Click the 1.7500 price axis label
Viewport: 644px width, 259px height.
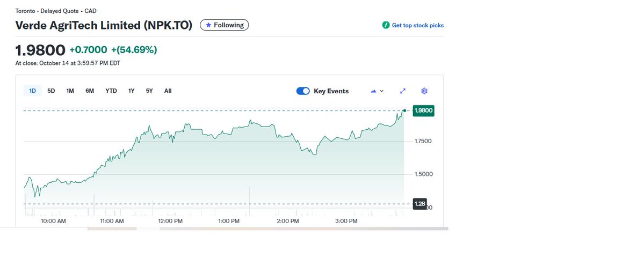pyautogui.click(x=423, y=142)
